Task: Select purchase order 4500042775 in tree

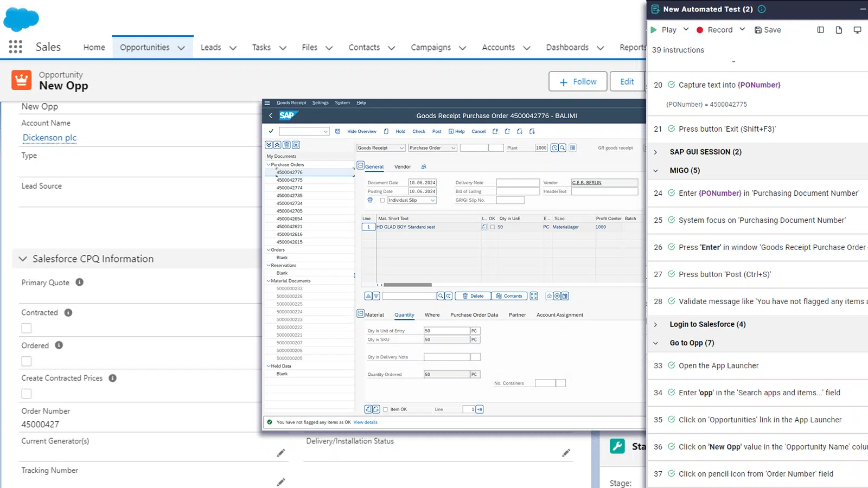Action: coord(289,180)
